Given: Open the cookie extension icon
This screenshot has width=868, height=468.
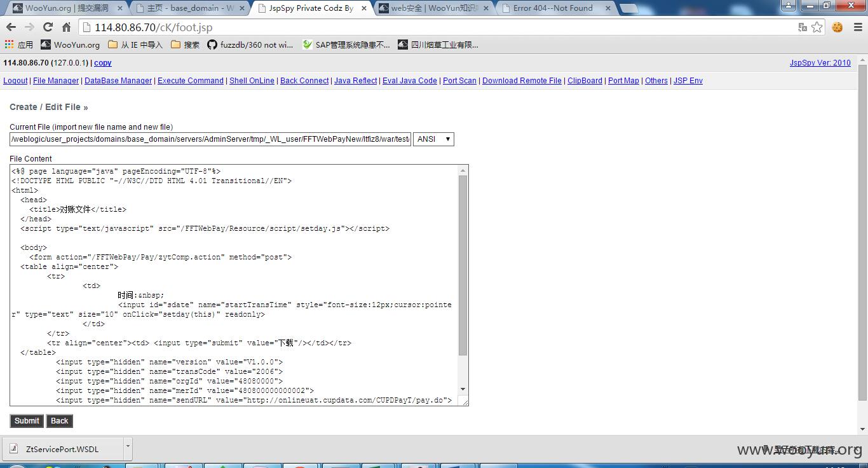Looking at the screenshot, I should coord(837,27).
